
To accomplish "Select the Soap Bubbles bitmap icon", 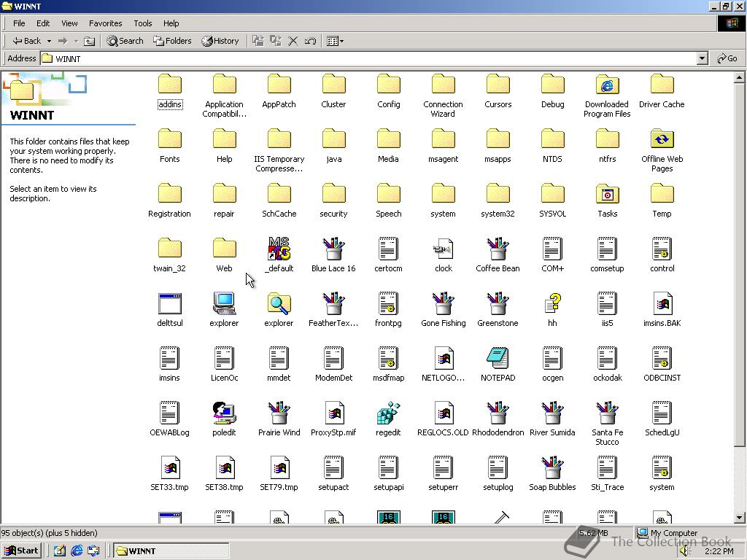I will 553,467.
